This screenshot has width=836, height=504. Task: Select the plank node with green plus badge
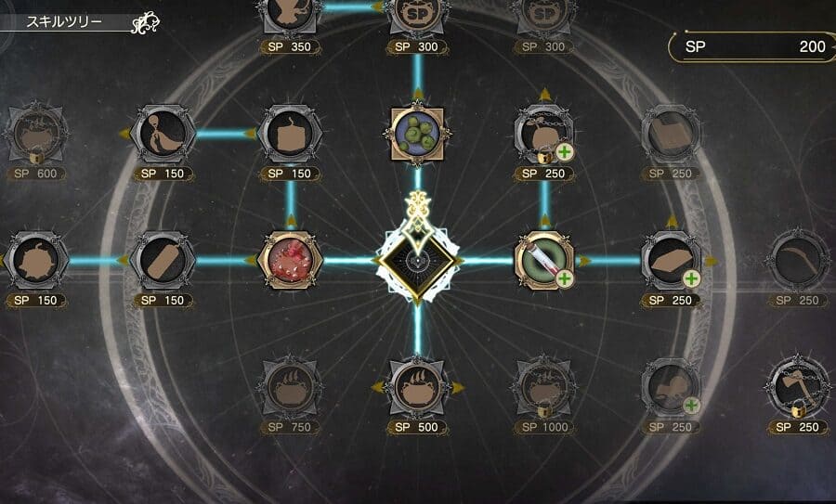671,261
